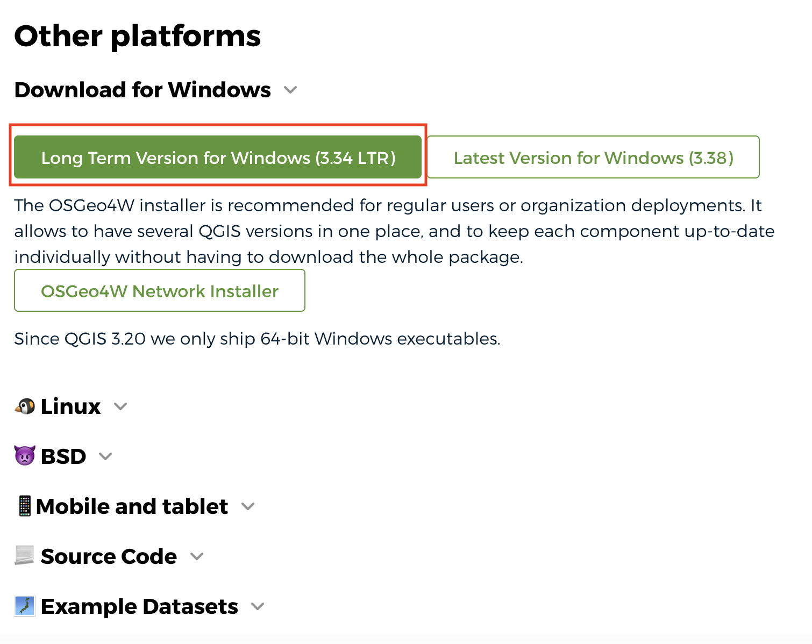Expand the chevron beside Source Code
The height and width of the screenshot is (644, 812).
(197, 556)
